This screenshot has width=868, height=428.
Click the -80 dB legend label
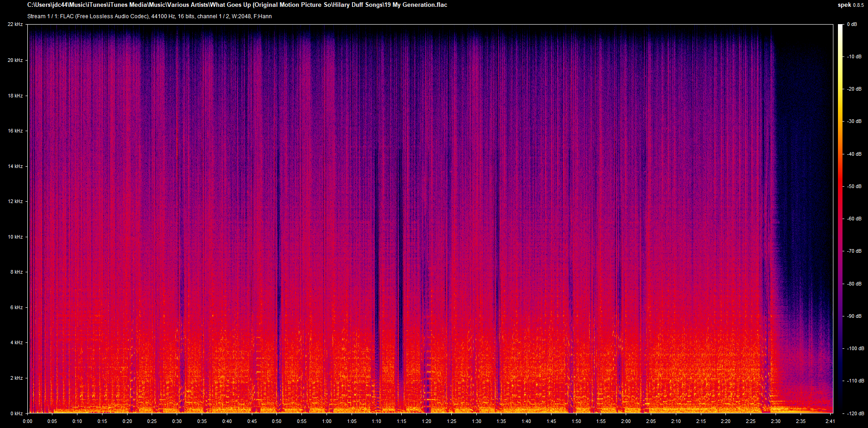tap(854, 284)
